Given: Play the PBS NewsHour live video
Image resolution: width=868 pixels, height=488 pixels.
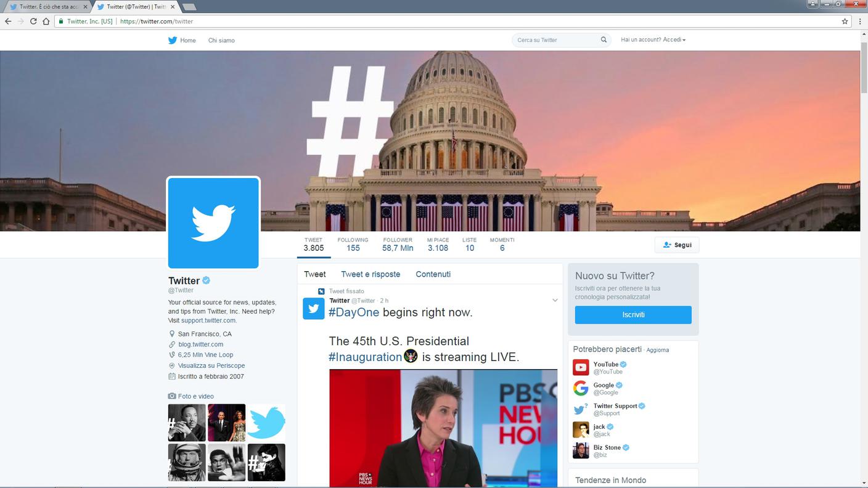Looking at the screenshot, I should pyautogui.click(x=443, y=428).
